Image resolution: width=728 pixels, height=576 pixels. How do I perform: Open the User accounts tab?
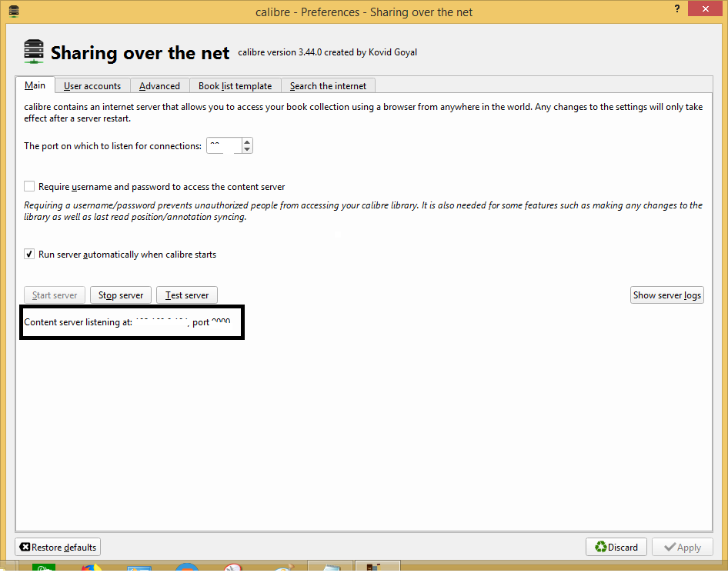tap(92, 86)
